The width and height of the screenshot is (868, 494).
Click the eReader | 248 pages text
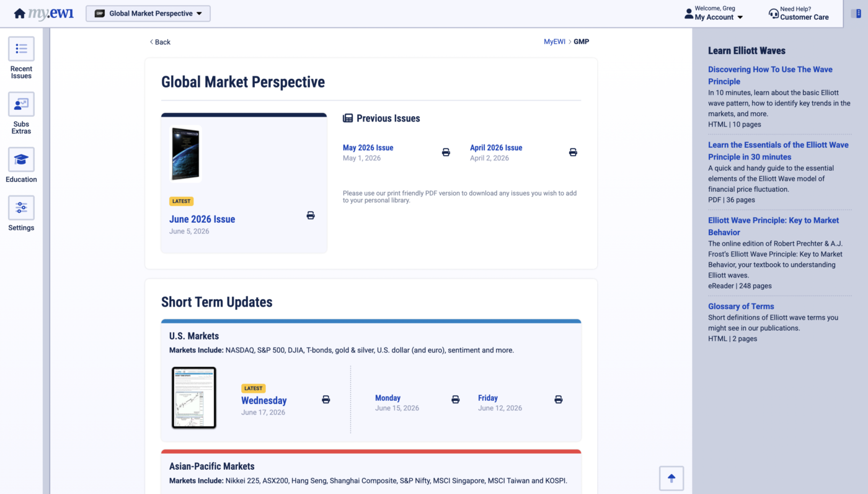[740, 286]
